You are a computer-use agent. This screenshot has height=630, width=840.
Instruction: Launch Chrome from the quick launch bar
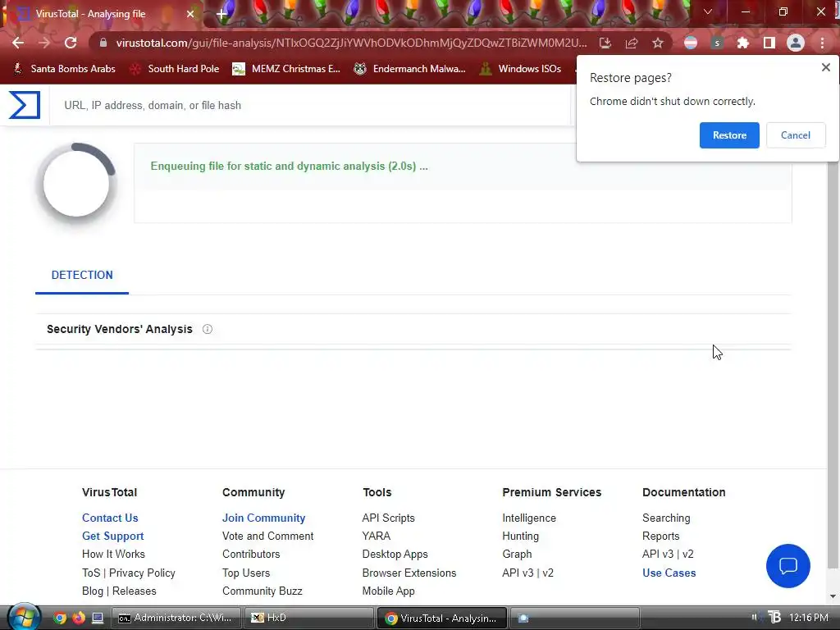60,618
